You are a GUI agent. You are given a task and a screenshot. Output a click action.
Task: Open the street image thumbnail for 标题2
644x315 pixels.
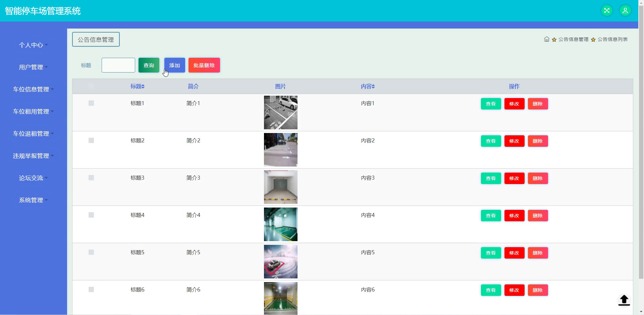281,150
